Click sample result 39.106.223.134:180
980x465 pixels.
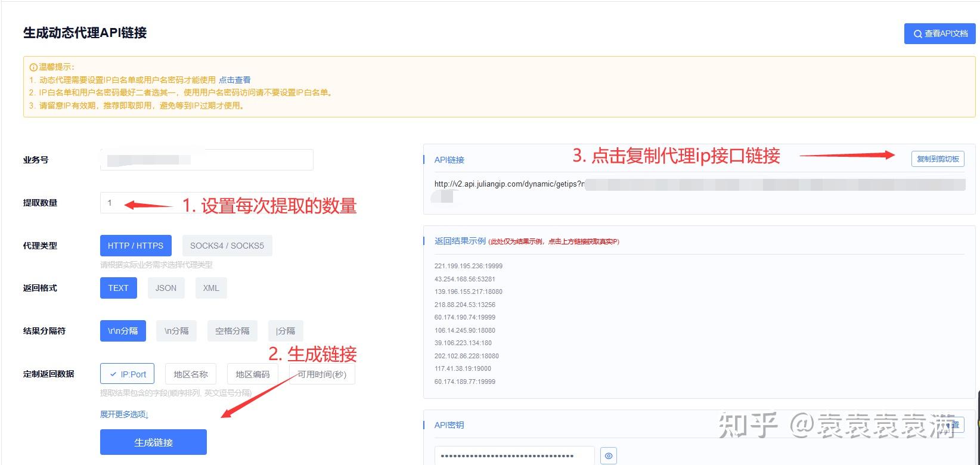463,343
